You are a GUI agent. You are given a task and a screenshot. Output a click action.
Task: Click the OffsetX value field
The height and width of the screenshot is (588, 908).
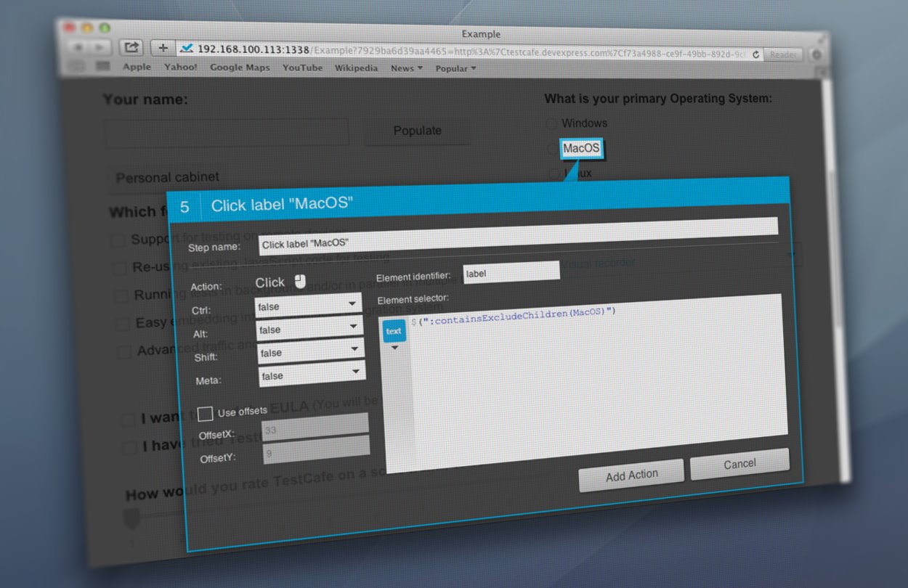pos(315,426)
